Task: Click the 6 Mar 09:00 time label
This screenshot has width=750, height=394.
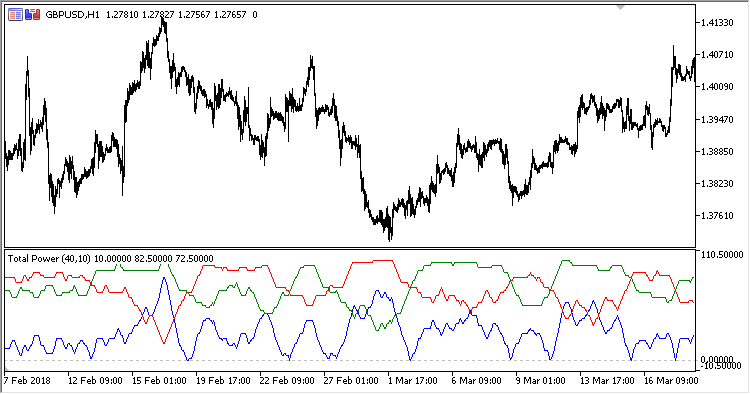Action: point(476,381)
